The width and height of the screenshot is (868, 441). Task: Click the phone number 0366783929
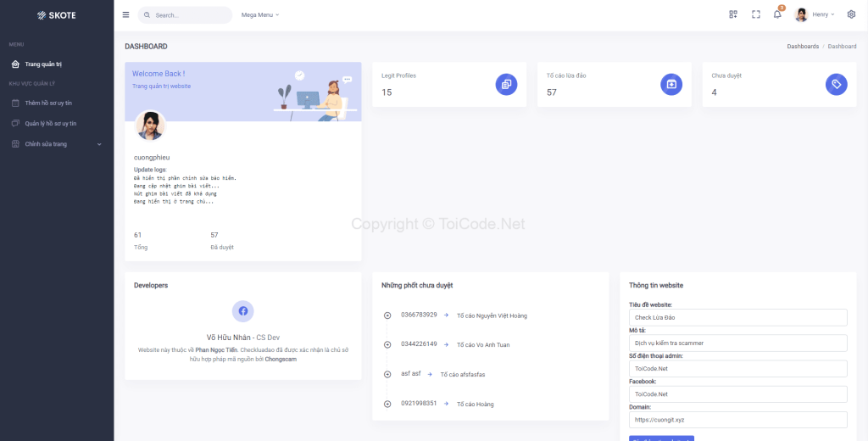click(x=419, y=315)
